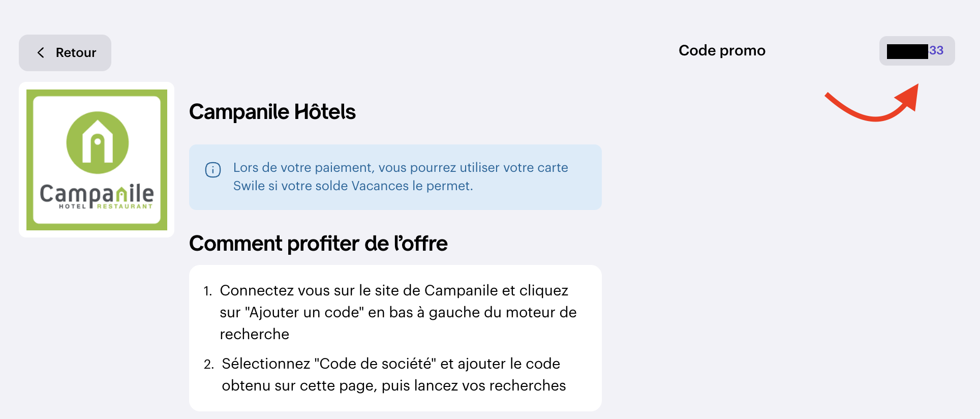Click the info circle icon in the blue banner
The height and width of the screenshot is (419, 980).
point(212,170)
